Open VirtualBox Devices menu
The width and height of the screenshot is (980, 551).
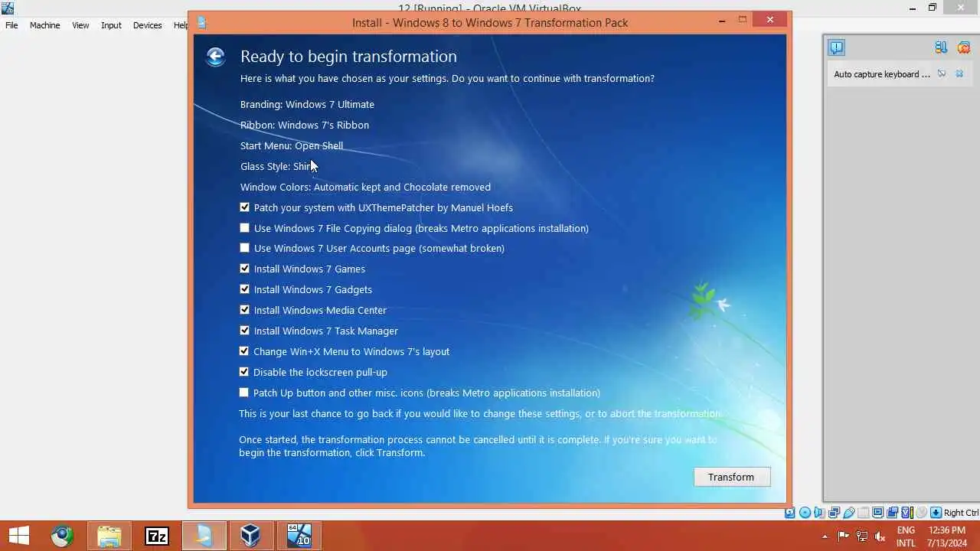(x=147, y=25)
